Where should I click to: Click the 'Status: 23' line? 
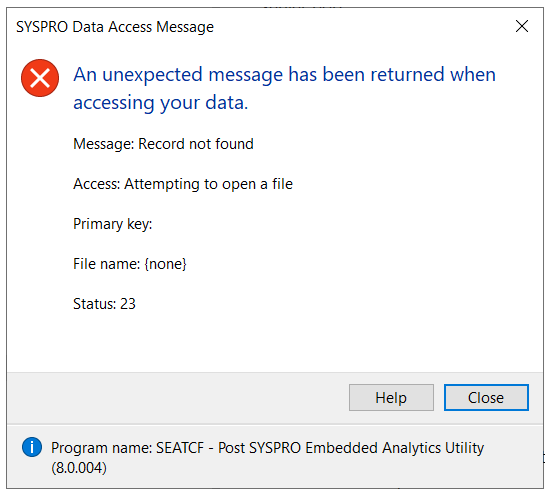[104, 304]
